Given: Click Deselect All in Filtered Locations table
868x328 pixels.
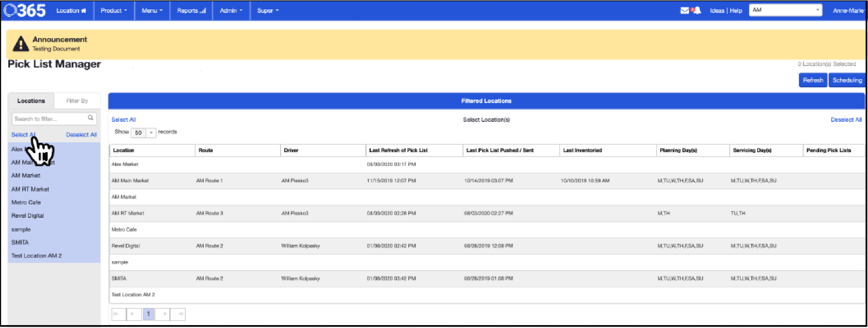Looking at the screenshot, I should click(x=846, y=120).
